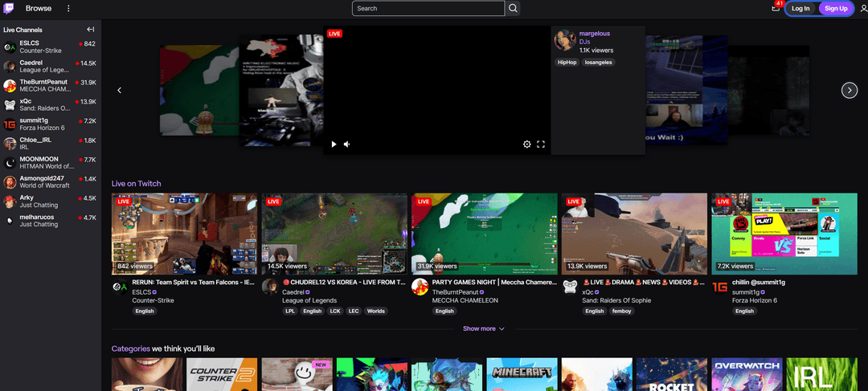Open IRL category tile
This screenshot has height=391, width=868.
pyautogui.click(x=821, y=374)
